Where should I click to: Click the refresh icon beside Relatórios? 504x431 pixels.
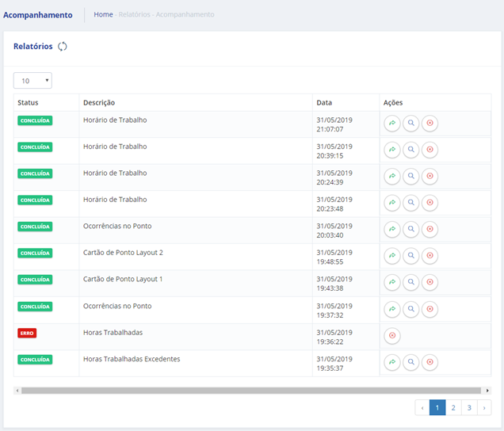coord(63,46)
